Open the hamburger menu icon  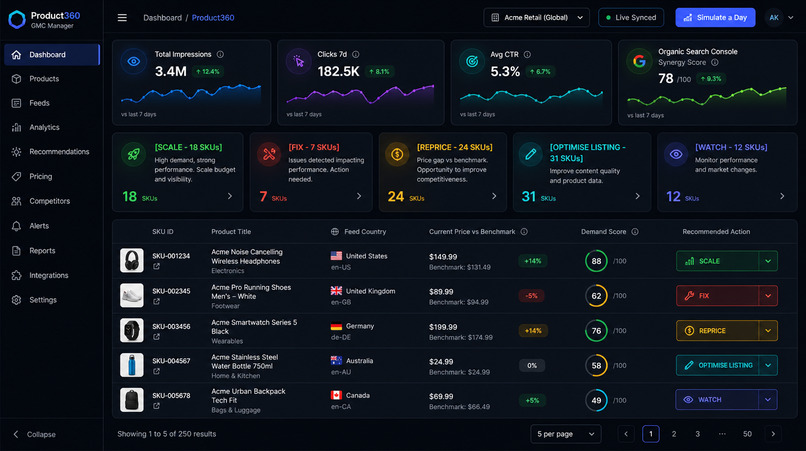122,17
